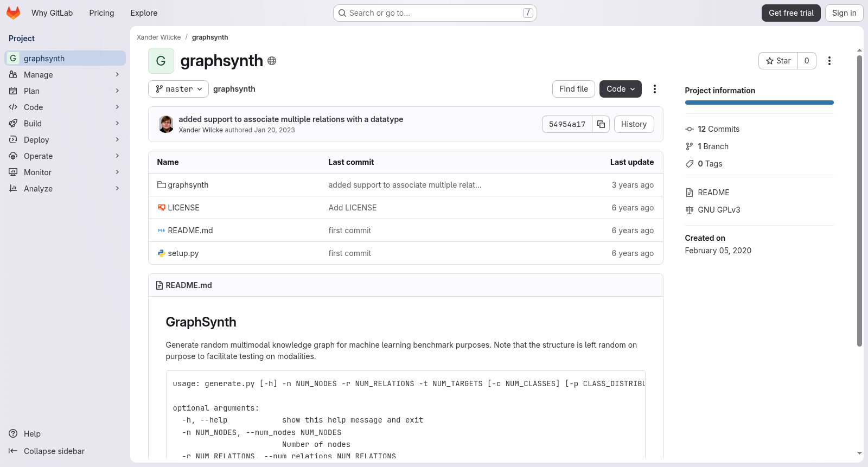Screen dimensions: 868x467
Task: Click the History button
Action: (634, 124)
